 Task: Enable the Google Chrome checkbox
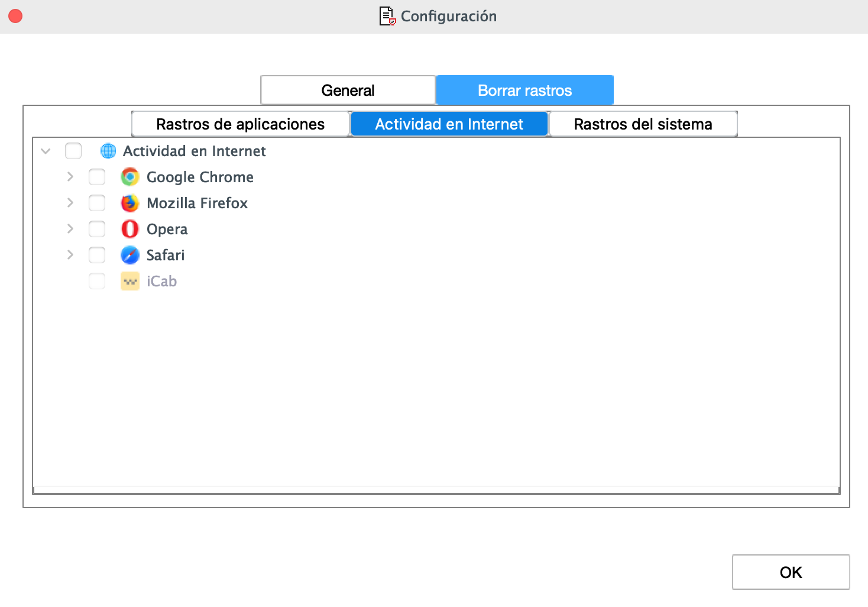coord(97,177)
